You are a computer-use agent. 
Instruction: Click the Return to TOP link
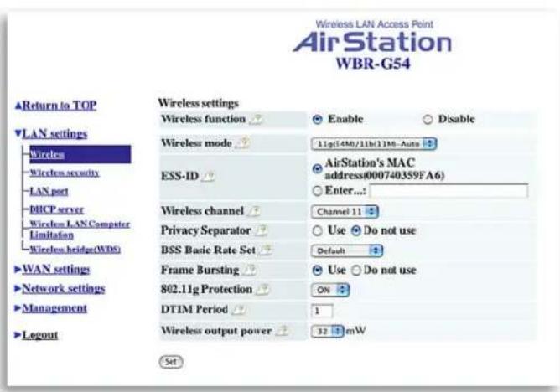55,106
